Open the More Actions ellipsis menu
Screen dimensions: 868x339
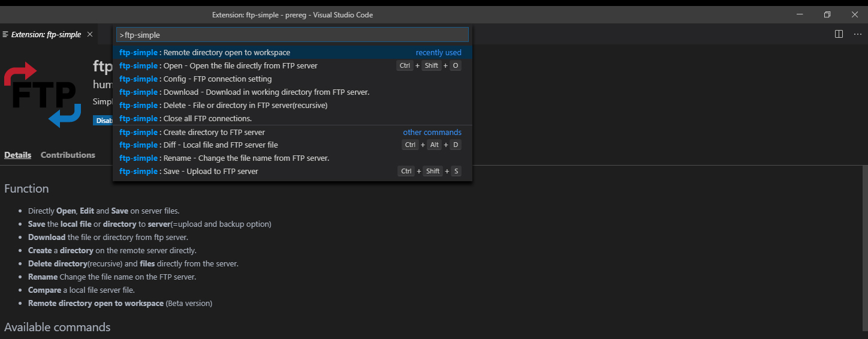click(858, 34)
